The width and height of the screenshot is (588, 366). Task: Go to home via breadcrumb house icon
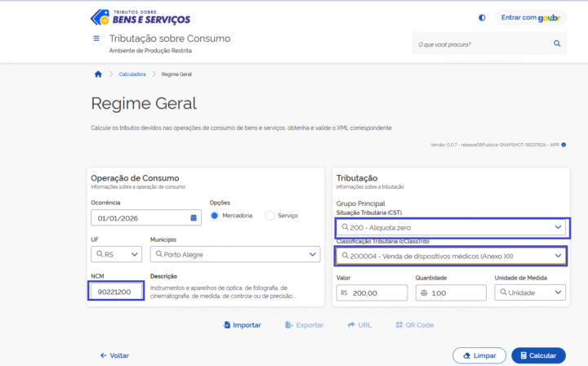(98, 74)
